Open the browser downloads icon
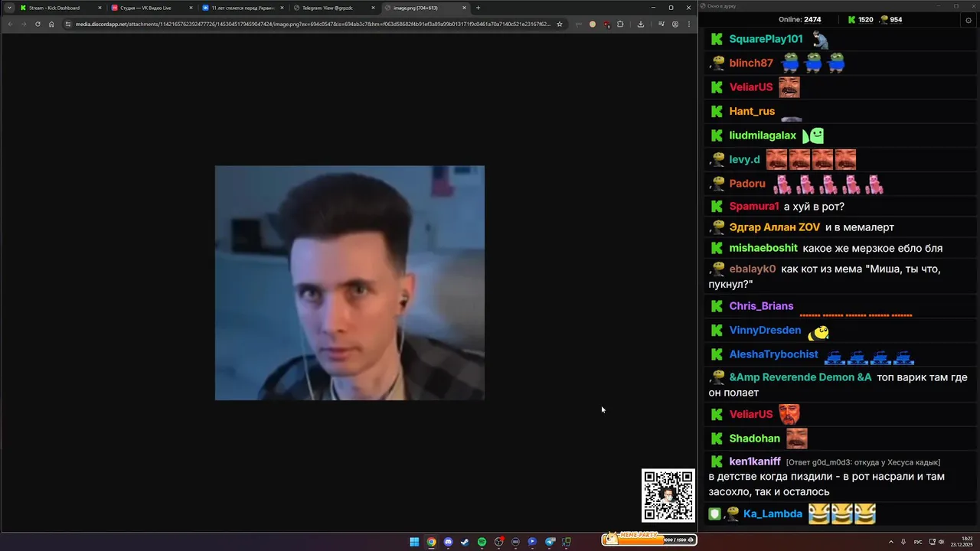This screenshot has width=980, height=551. (x=640, y=24)
